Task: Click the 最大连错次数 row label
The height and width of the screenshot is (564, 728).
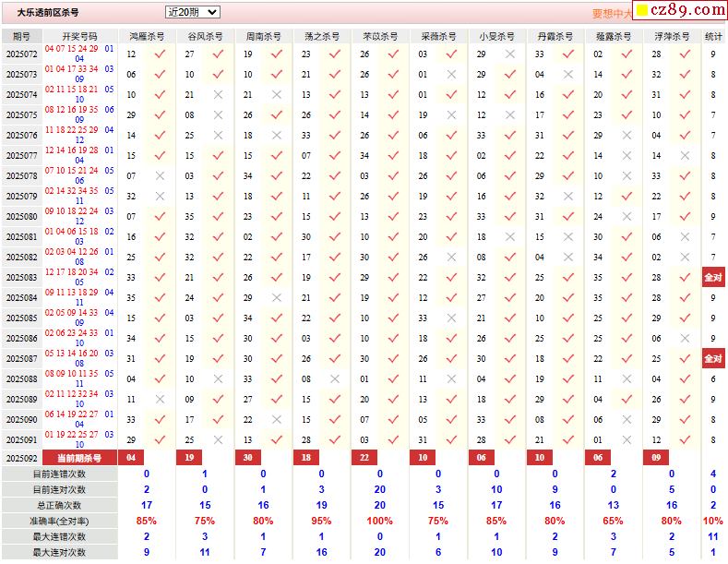Action: click(x=59, y=536)
